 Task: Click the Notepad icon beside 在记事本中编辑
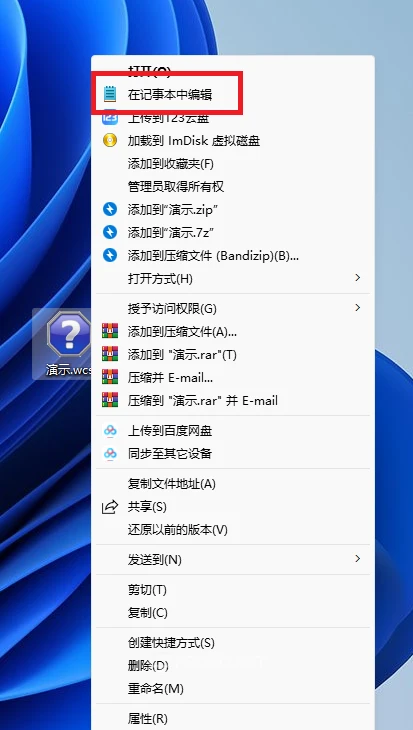click(x=109, y=94)
